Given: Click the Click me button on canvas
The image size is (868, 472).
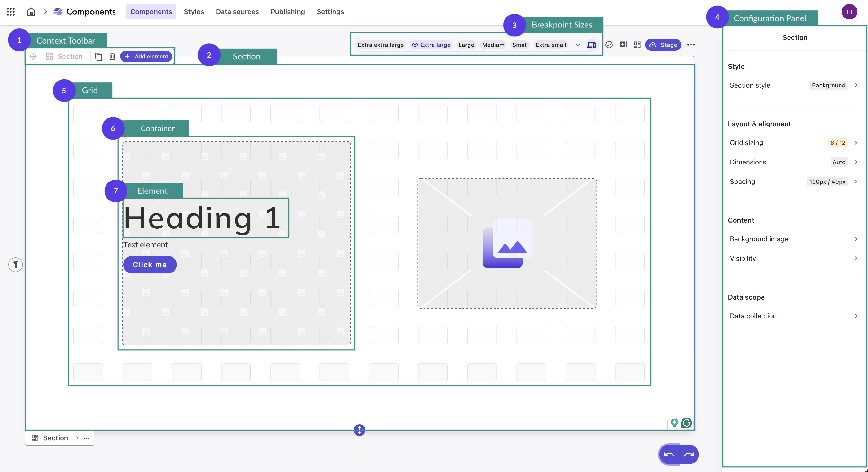Looking at the screenshot, I should pos(150,265).
